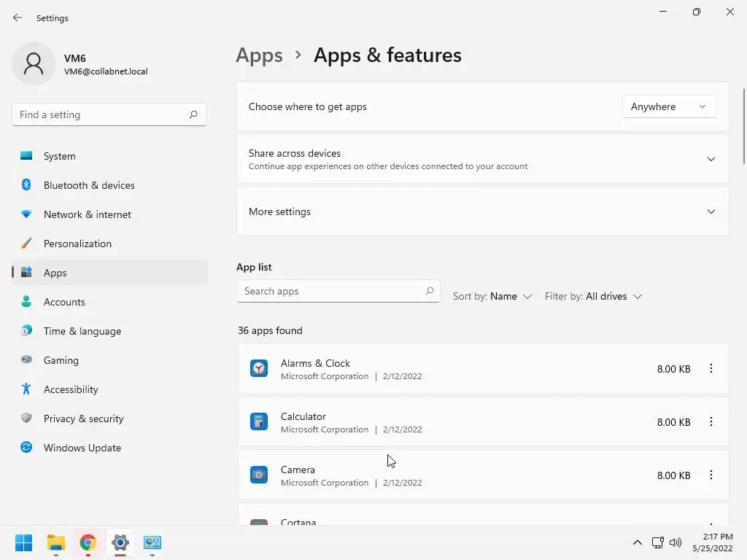Go to Windows Update settings

point(82,448)
